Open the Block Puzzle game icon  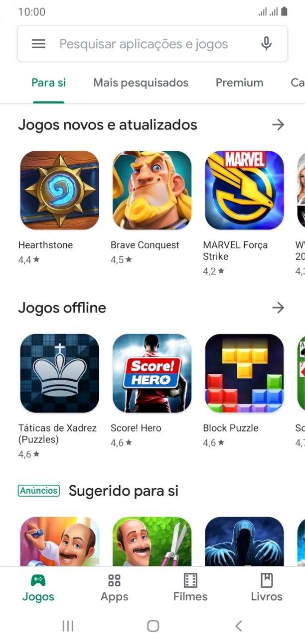pyautogui.click(x=244, y=373)
